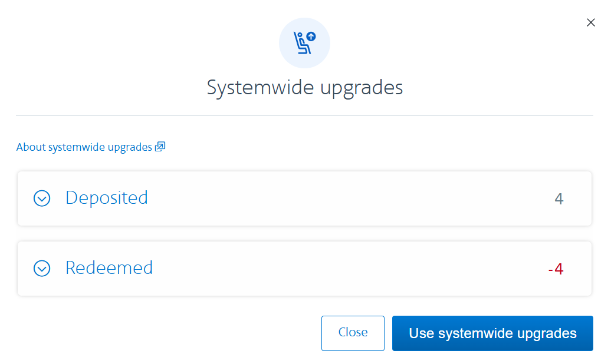Click the deposited count showing 4

click(559, 198)
